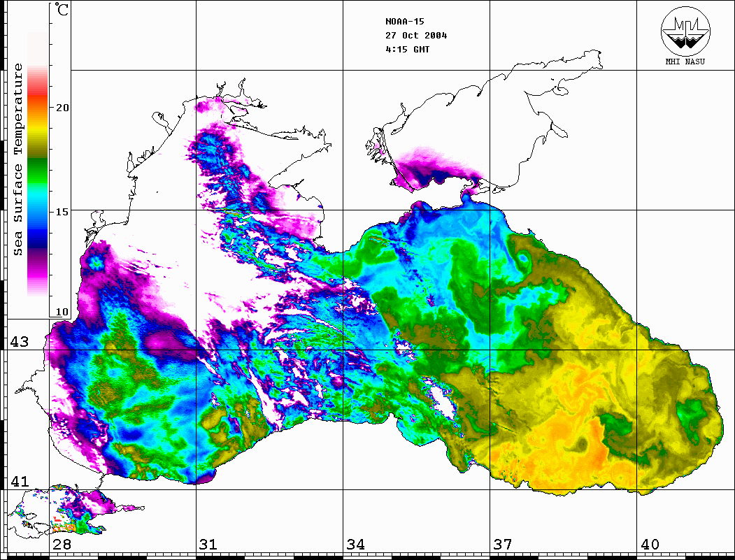Pick the red band of the color scale
The width and height of the screenshot is (735, 560).
[x=38, y=97]
